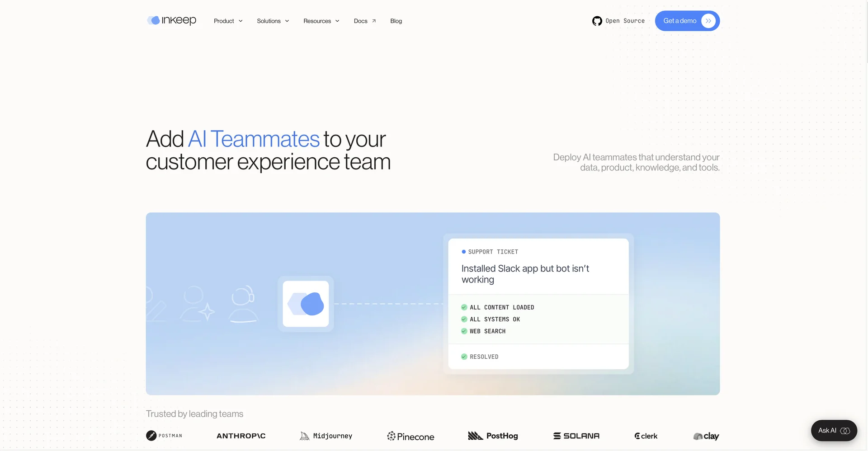Click the Postman logo
The width and height of the screenshot is (868, 451).
(164, 436)
